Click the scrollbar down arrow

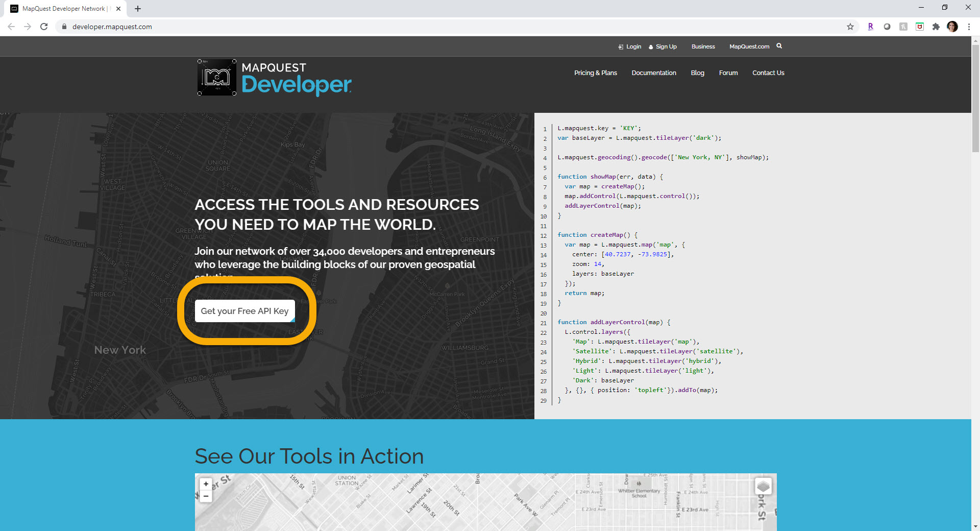975,526
